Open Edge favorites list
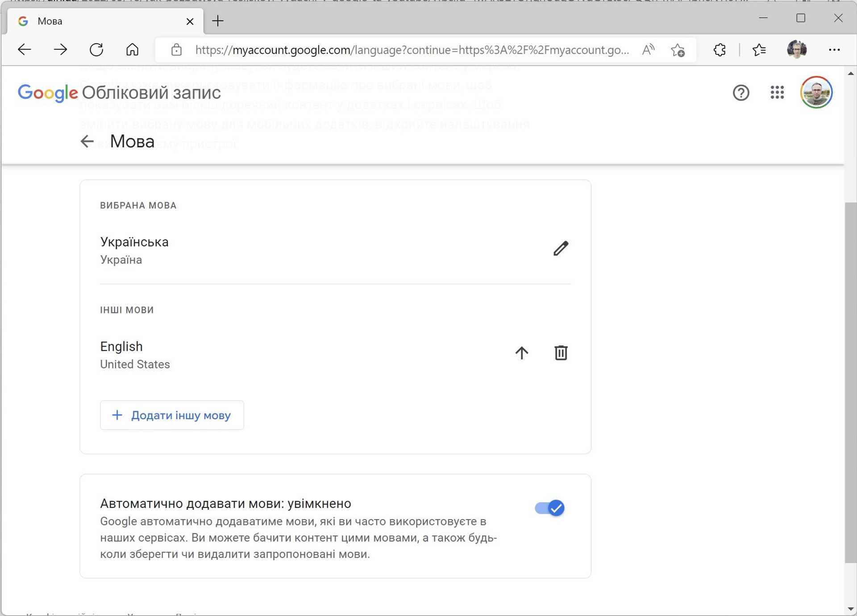This screenshot has width=857, height=616. [x=759, y=50]
